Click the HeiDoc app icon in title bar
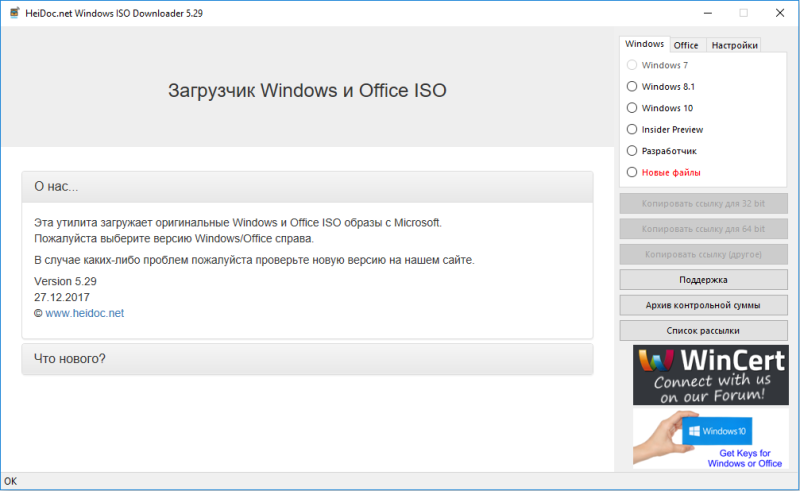800x491 pixels. (14, 13)
